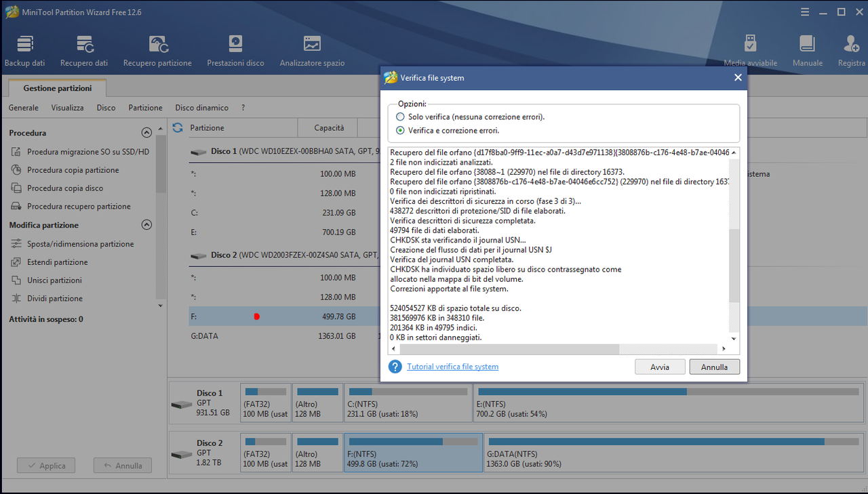The image size is (868, 494).
Task: Click Annulla button in the sidebar
Action: point(123,466)
